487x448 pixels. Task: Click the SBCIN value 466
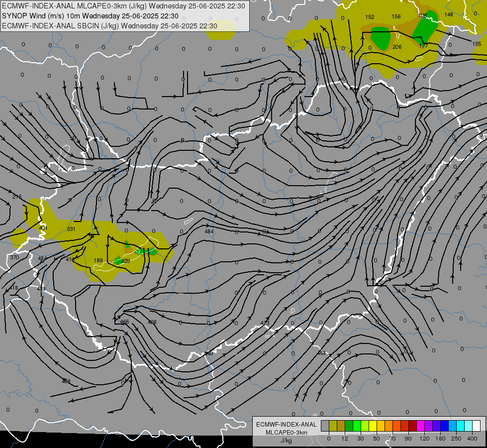coord(124,322)
